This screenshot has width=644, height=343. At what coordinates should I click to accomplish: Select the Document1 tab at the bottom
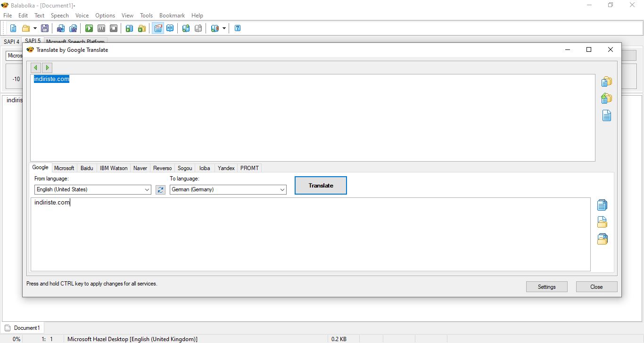pyautogui.click(x=23, y=328)
